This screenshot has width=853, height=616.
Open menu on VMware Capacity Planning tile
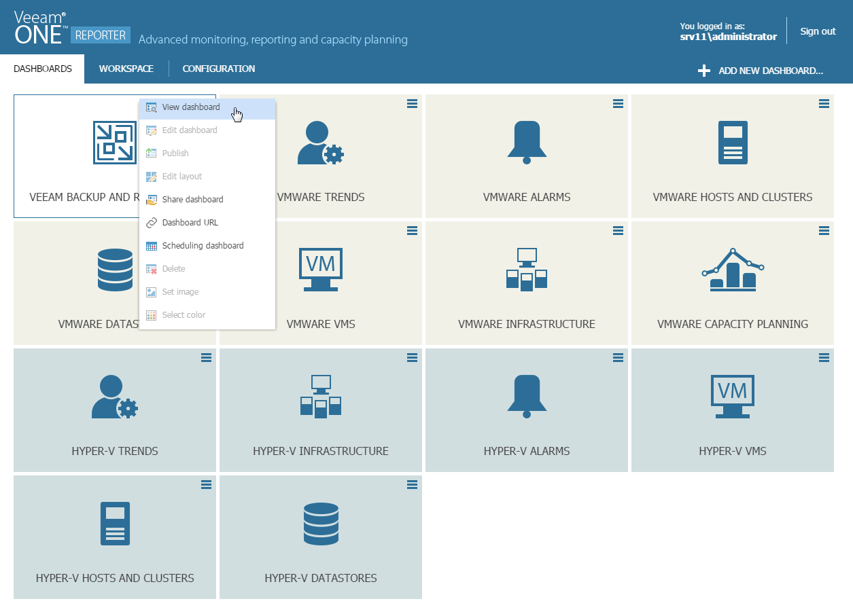pyautogui.click(x=824, y=230)
